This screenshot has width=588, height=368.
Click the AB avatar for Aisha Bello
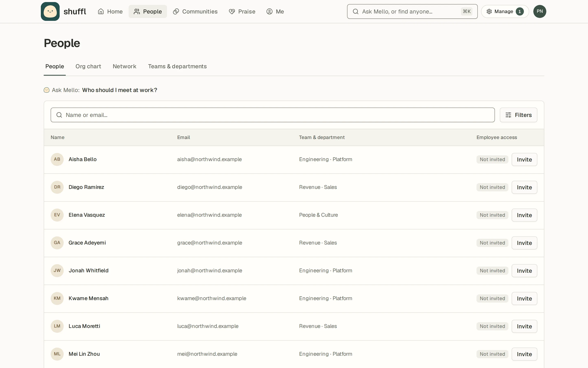57,159
